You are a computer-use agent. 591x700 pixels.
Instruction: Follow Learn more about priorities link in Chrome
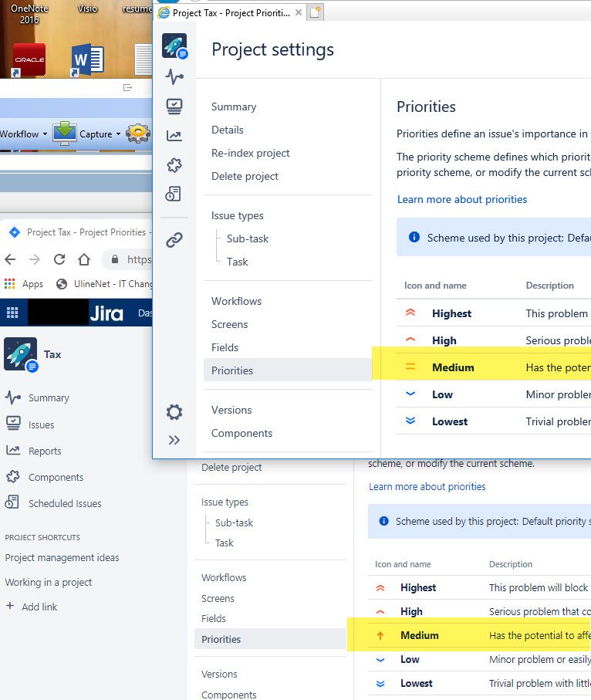[427, 487]
